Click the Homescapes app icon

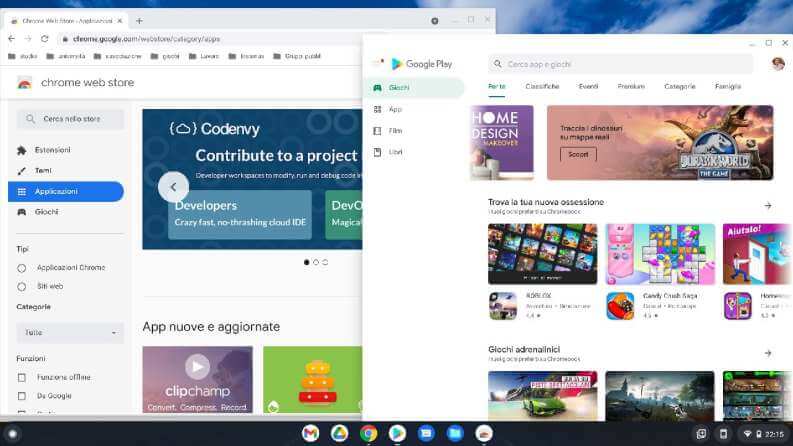tap(737, 305)
